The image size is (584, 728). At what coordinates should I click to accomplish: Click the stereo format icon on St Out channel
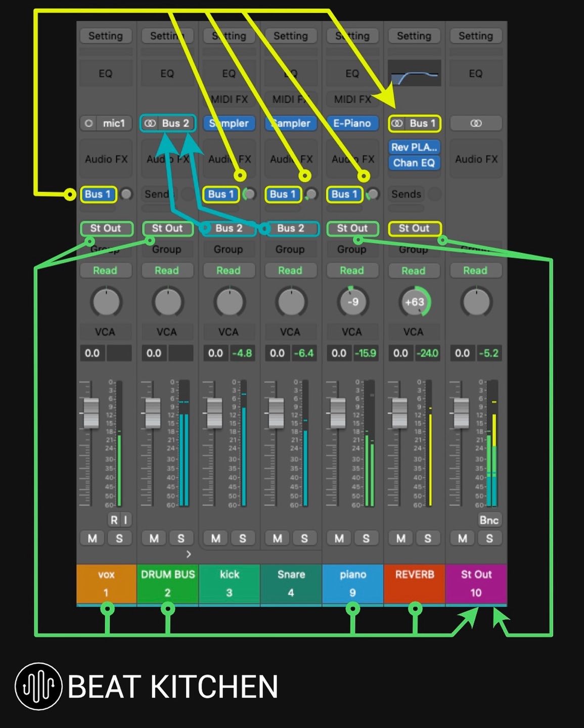(x=475, y=123)
